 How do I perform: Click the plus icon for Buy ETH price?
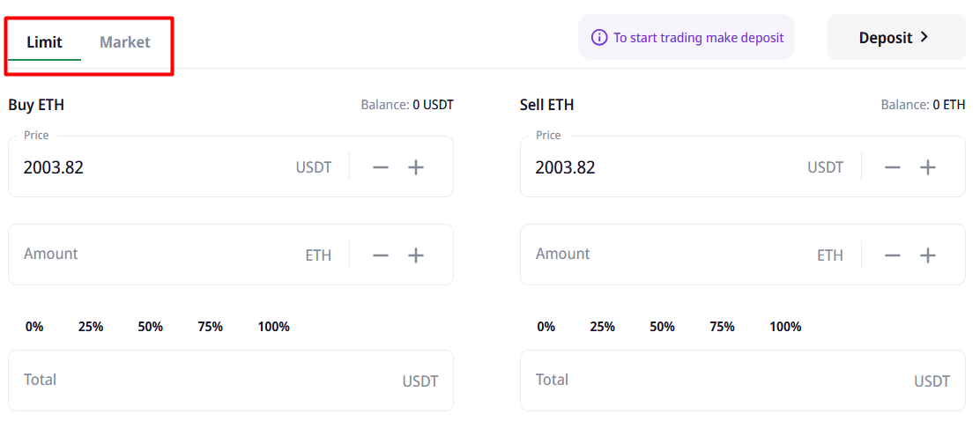point(416,167)
